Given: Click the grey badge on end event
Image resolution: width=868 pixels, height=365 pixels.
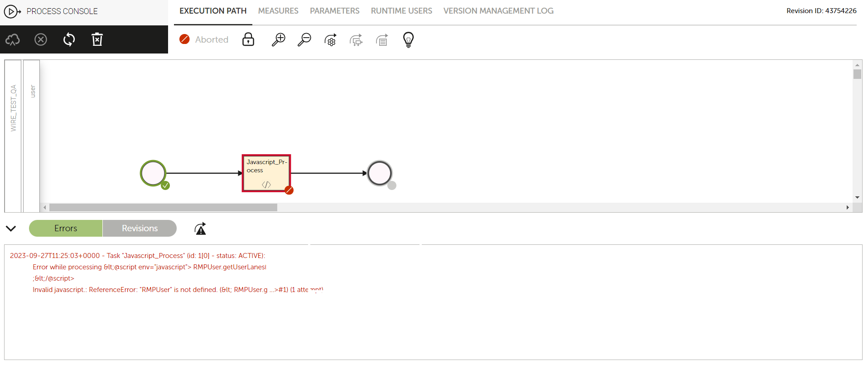Looking at the screenshot, I should coord(392,185).
